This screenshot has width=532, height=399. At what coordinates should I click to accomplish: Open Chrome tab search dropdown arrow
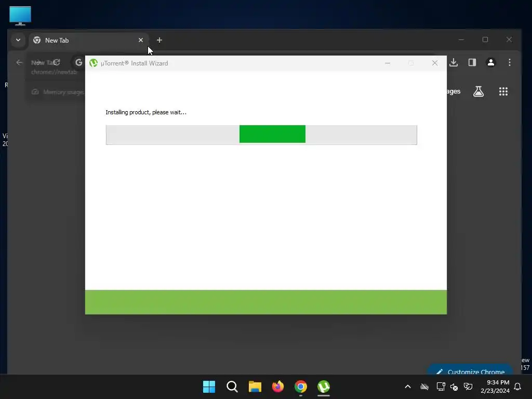tap(18, 40)
